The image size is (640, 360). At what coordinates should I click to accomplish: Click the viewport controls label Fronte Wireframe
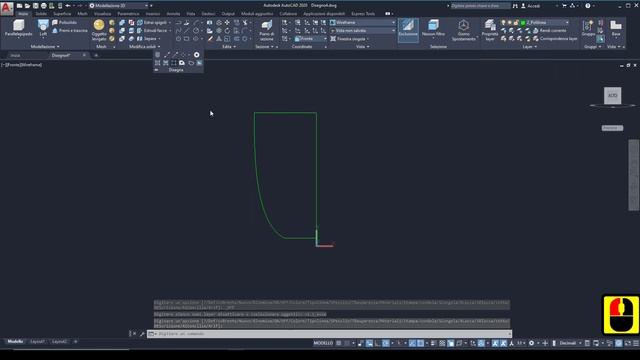(22, 65)
